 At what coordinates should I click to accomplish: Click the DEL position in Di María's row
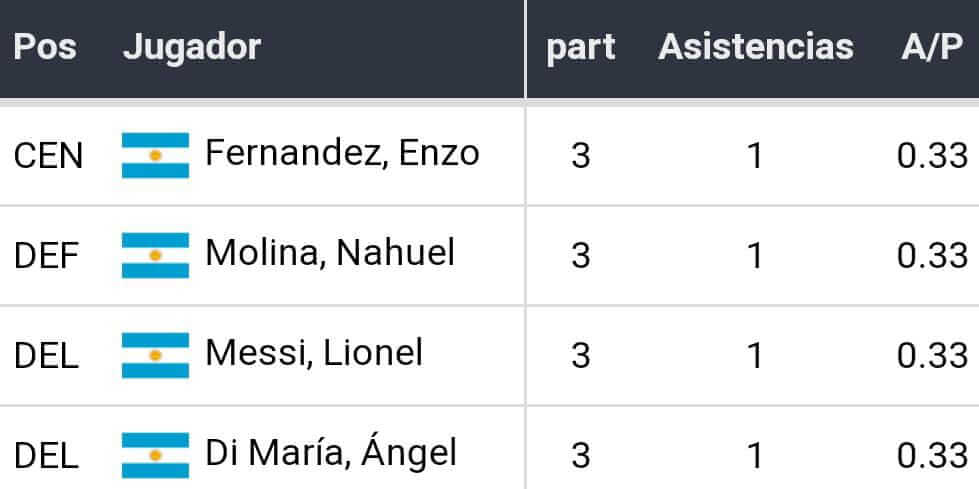tap(46, 456)
